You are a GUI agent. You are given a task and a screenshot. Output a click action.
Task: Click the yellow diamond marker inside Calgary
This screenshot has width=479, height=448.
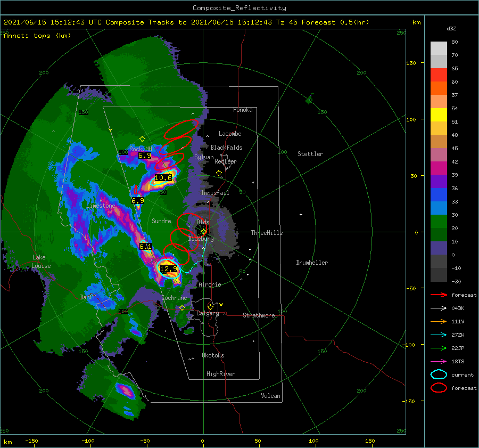[210, 307]
